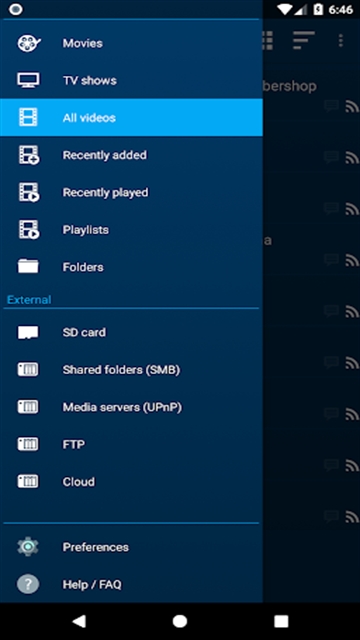Tap the film reel Movies icon

click(29, 43)
